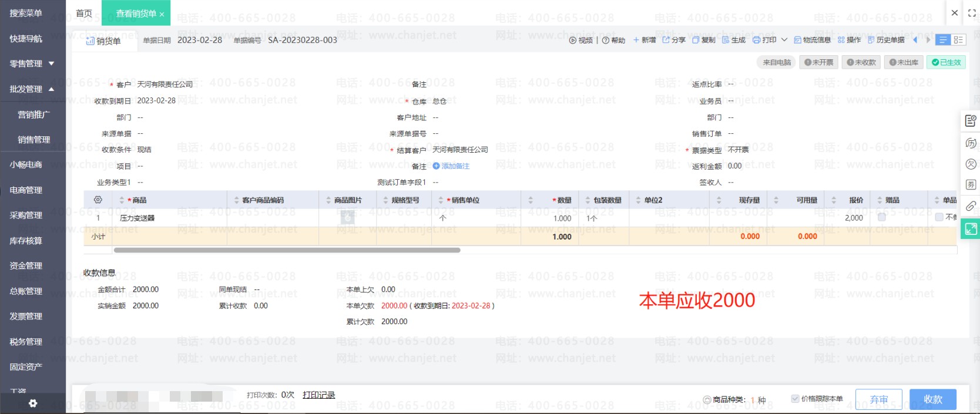Screen dimensions: 980x414
Task: Open 税务管理 sidebar item
Action: point(26,341)
